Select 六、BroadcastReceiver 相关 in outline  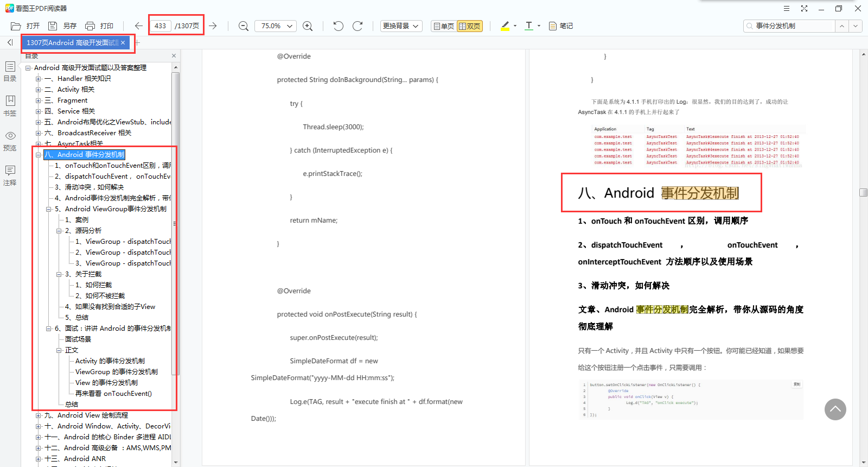pyautogui.click(x=88, y=133)
